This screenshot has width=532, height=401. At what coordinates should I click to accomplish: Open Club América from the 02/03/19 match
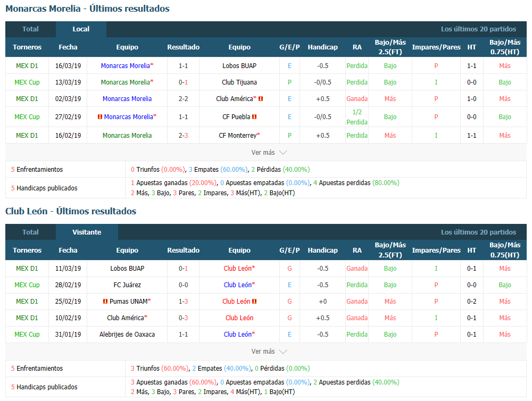pos(235,99)
